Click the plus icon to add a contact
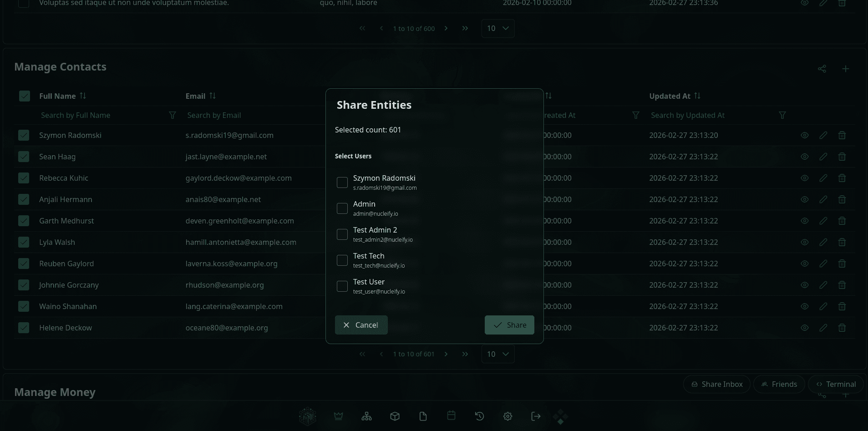Viewport: 868px width, 431px height. 846,69
